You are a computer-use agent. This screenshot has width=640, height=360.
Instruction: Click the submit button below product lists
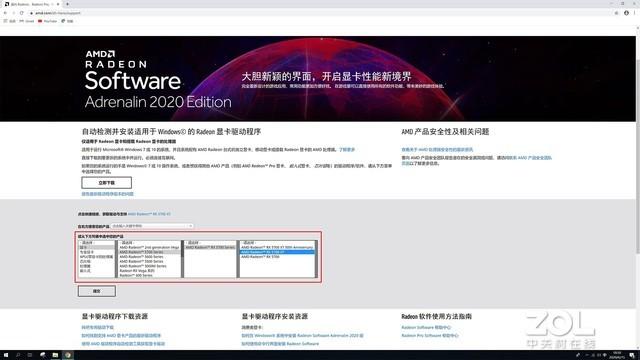coord(97,291)
